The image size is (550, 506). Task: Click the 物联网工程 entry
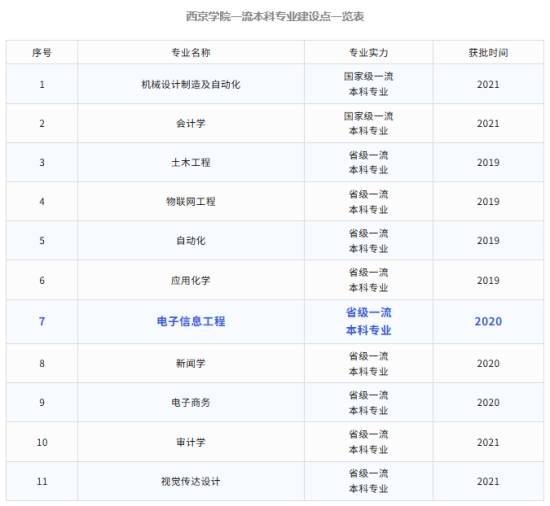pyautogui.click(x=191, y=202)
